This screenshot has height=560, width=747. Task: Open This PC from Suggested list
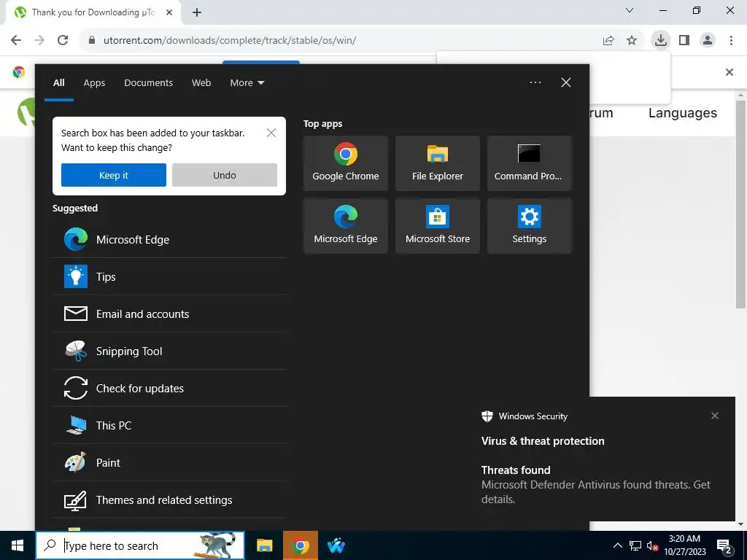click(169, 425)
